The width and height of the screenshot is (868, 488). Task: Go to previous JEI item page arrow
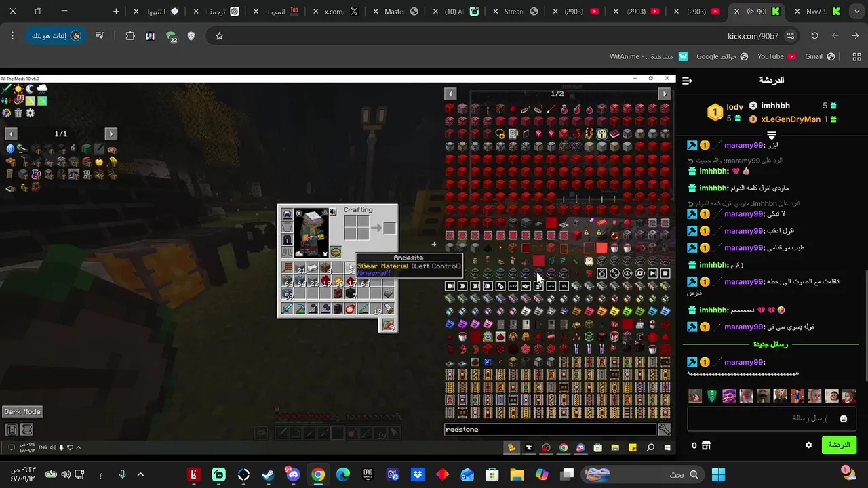[x=450, y=94]
